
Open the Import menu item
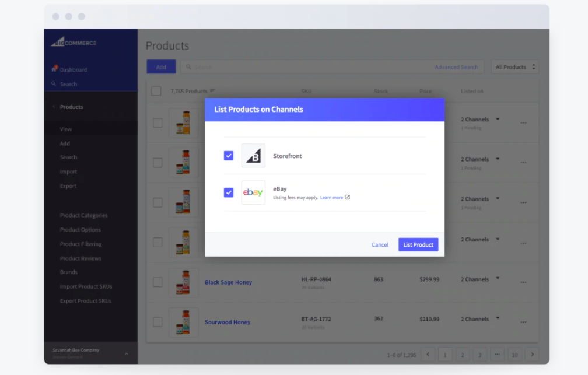tap(68, 171)
